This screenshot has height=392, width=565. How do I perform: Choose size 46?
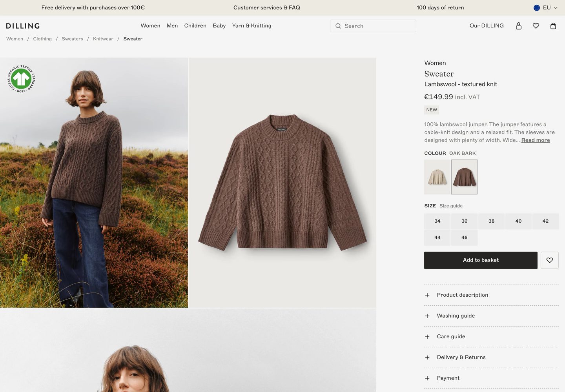point(465,238)
